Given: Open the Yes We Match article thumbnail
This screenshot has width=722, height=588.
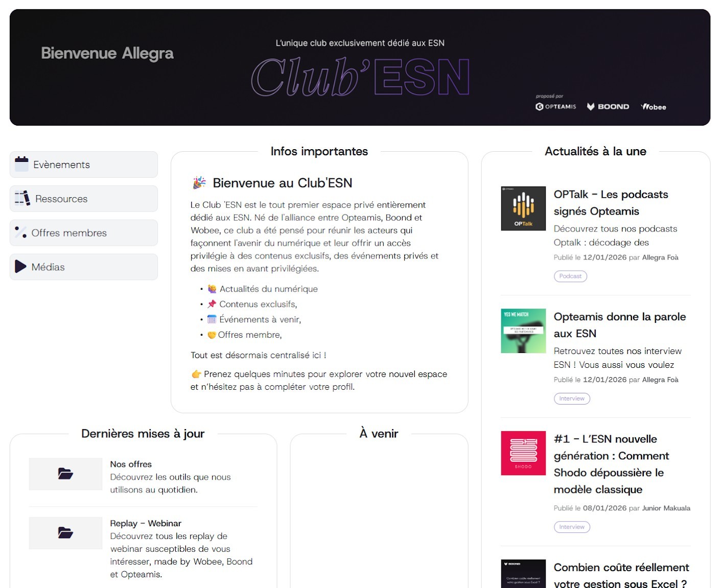Looking at the screenshot, I should [523, 331].
